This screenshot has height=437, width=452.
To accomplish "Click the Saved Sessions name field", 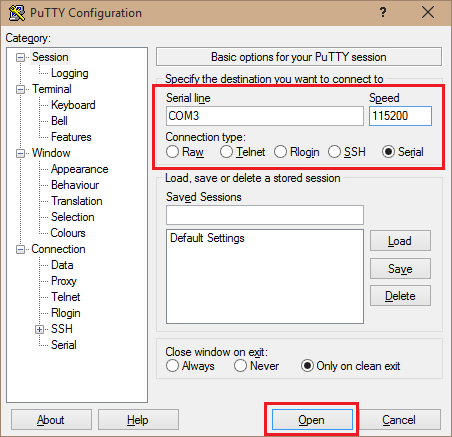I will click(265, 215).
